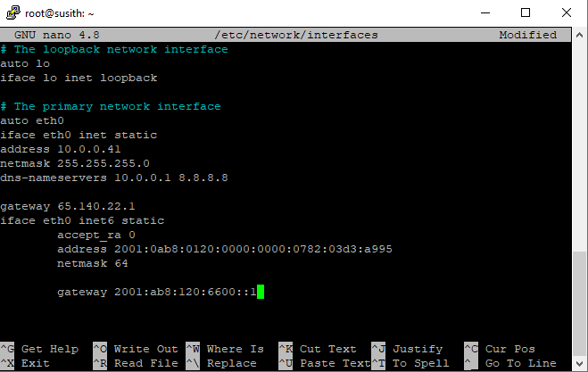Image resolution: width=588 pixels, height=372 pixels.
Task: Click the 'iface eth0 inet static' line
Action: point(79,135)
